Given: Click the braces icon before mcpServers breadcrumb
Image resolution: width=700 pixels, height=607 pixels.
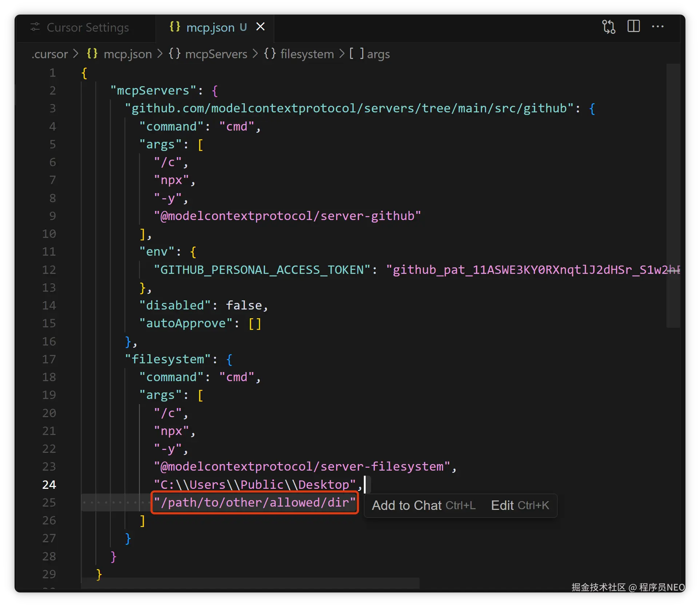Looking at the screenshot, I should pyautogui.click(x=174, y=54).
